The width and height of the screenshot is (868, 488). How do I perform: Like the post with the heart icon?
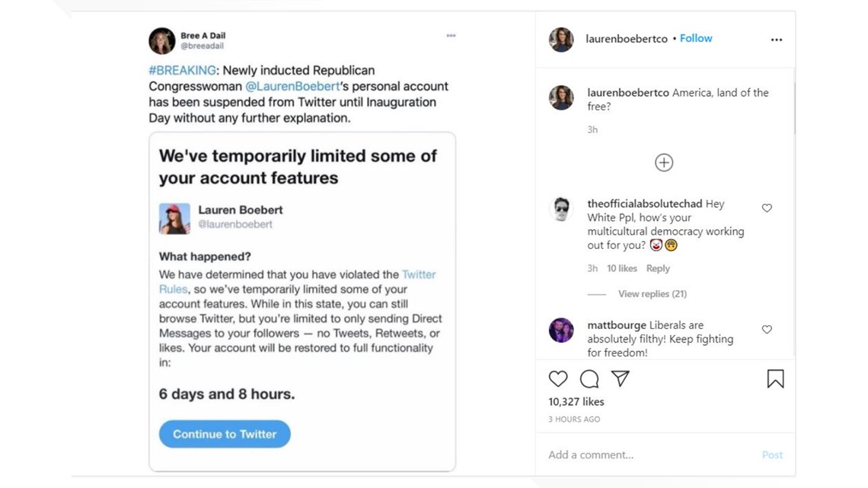tap(558, 379)
